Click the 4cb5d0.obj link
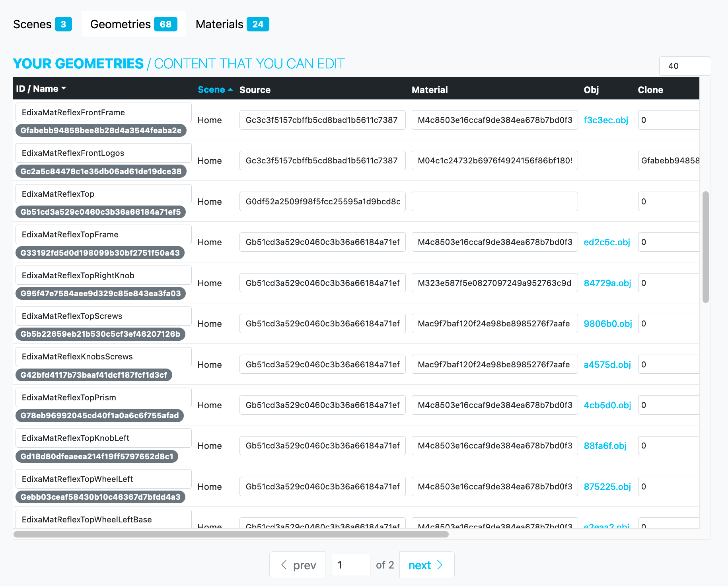The width and height of the screenshot is (728, 586). (607, 405)
